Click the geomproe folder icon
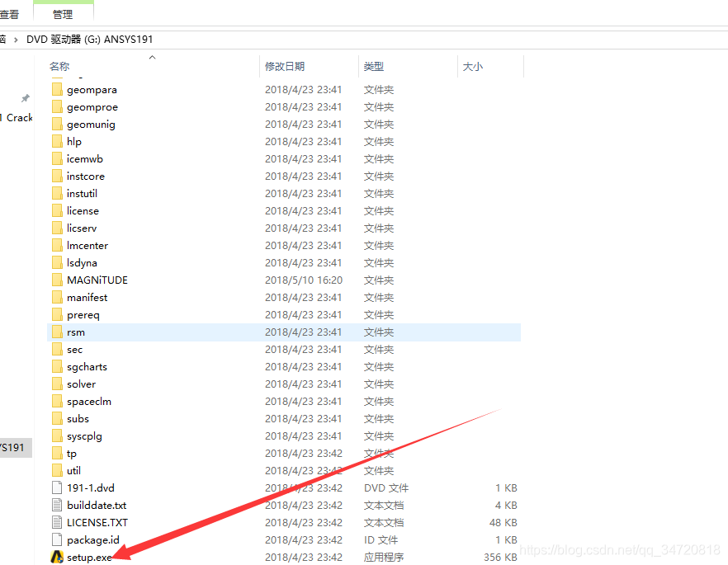This screenshot has height=565, width=728. point(57,106)
